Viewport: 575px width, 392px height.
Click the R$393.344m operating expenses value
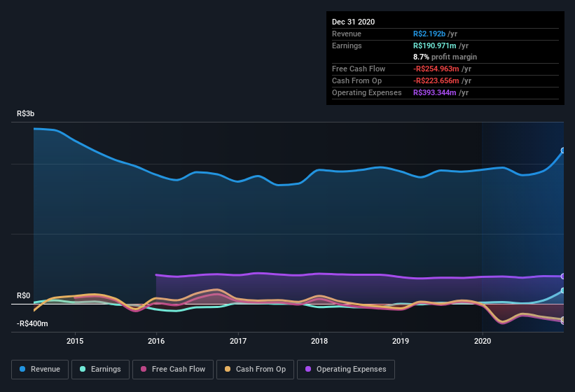[434, 92]
